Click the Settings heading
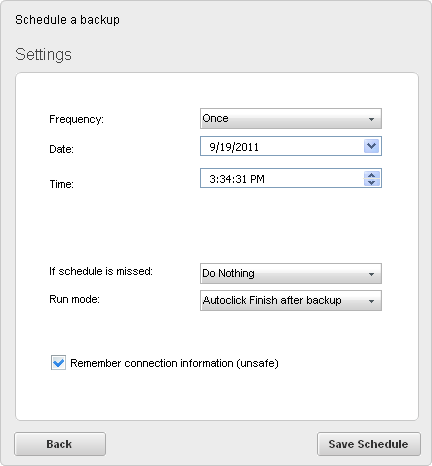432x466 pixels. 43,54
